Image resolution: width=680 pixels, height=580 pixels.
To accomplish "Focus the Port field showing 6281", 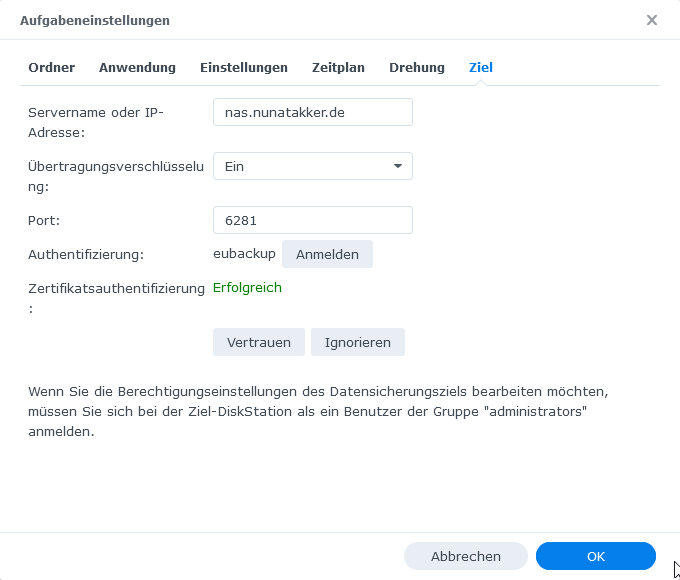I will tap(312, 220).
